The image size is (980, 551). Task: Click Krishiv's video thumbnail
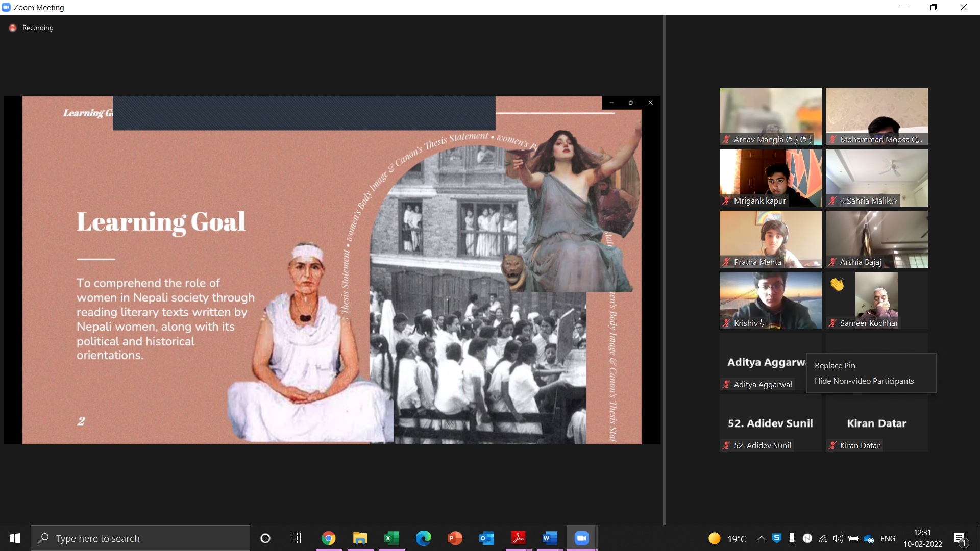click(x=770, y=300)
